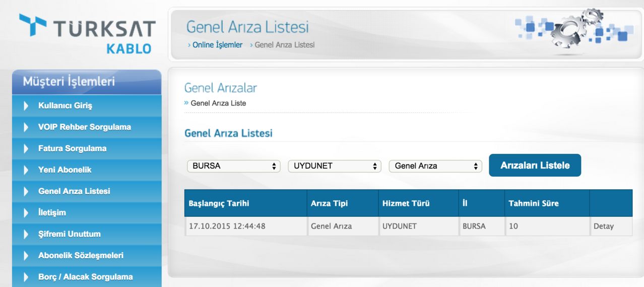Click the Türksat Kablo logo
The height and width of the screenshot is (287, 644).
coord(88,34)
